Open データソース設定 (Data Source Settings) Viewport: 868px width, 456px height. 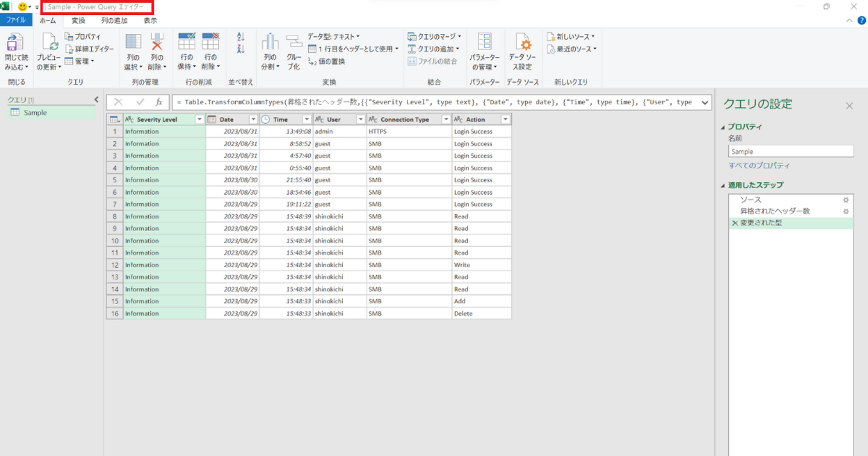tap(523, 43)
